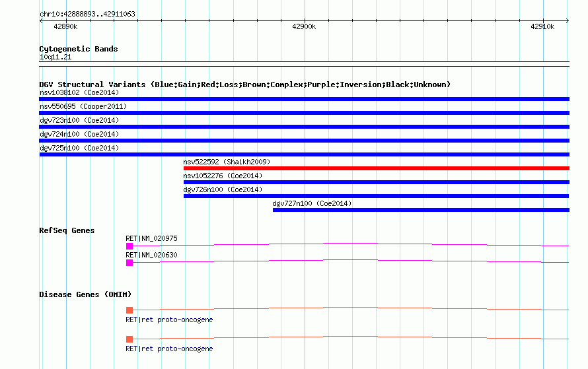This screenshot has width=588, height=369.
Task: Click the DGV Structural Variants track heading
Action: pos(244,84)
